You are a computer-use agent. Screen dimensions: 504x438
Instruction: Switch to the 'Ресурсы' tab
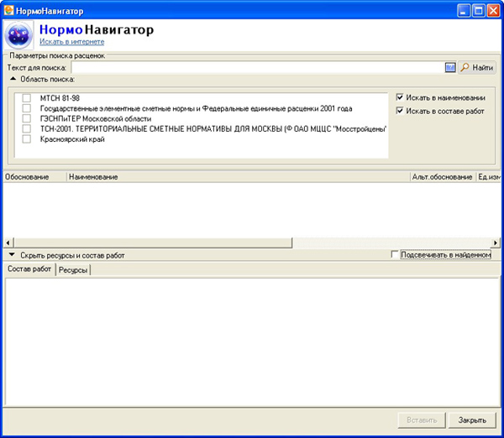(73, 269)
